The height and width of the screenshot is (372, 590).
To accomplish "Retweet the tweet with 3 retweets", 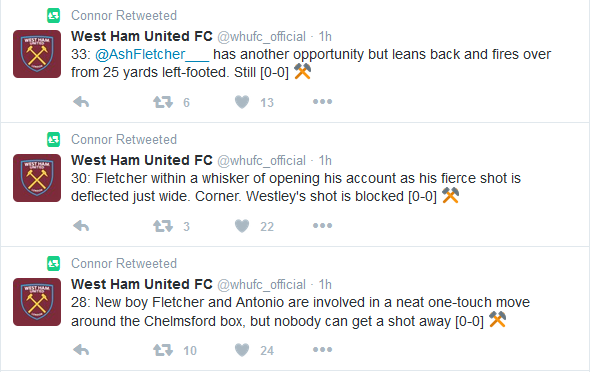I will (163, 226).
